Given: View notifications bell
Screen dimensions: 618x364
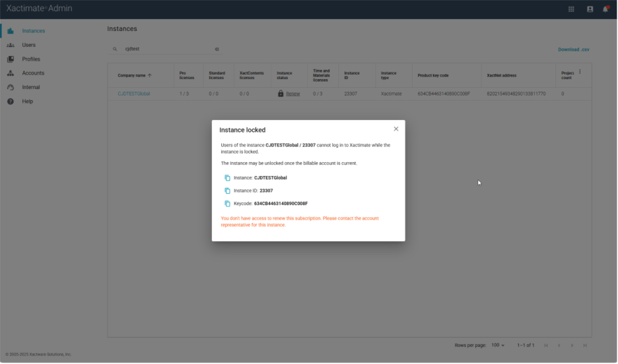Looking at the screenshot, I should coord(605,9).
